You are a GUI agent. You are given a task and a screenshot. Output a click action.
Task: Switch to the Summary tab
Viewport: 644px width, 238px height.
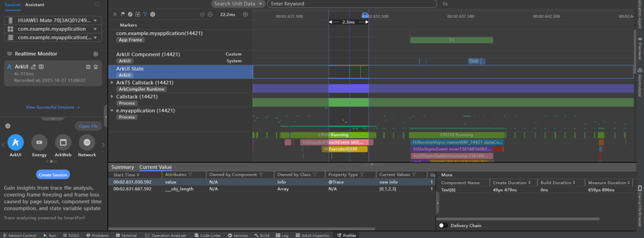click(122, 167)
